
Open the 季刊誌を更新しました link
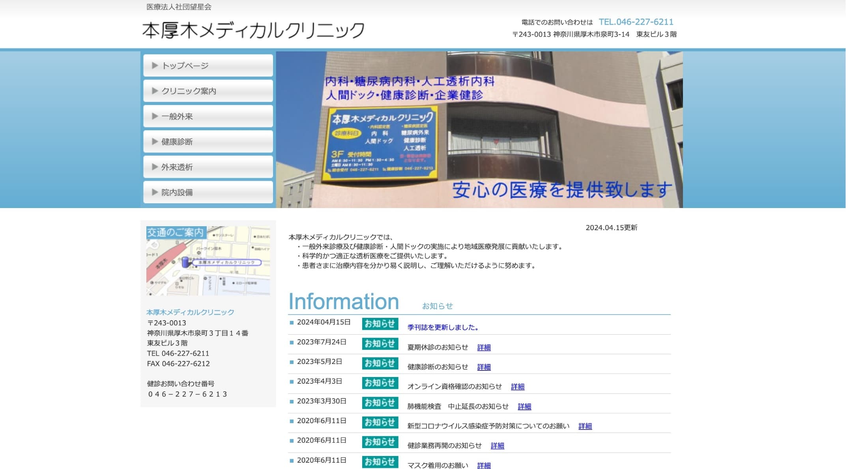[443, 327]
